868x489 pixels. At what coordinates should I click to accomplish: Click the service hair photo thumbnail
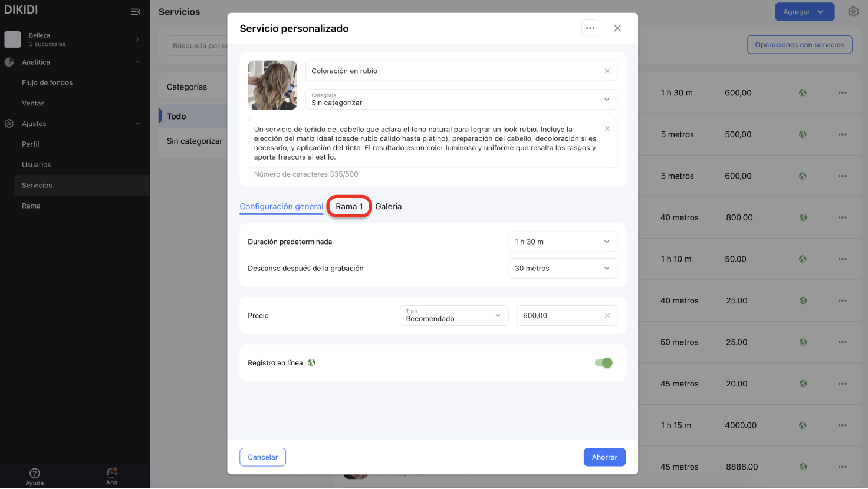coord(272,85)
